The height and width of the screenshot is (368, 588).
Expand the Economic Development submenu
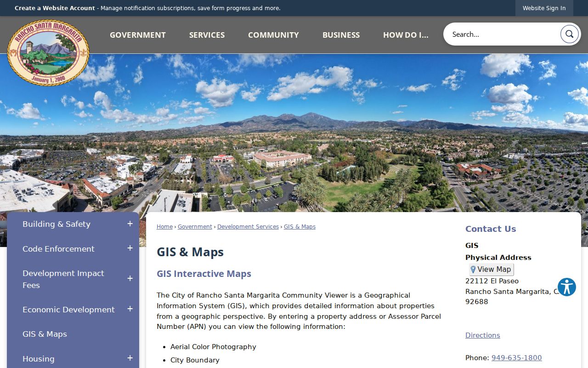tap(130, 309)
